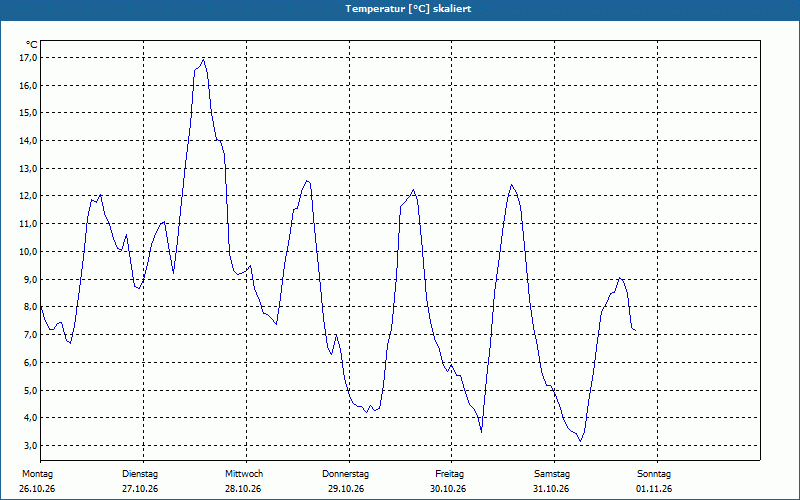The width and height of the screenshot is (800, 500).
Task: Click the 5,0 value on the y-axis
Action: (30, 390)
